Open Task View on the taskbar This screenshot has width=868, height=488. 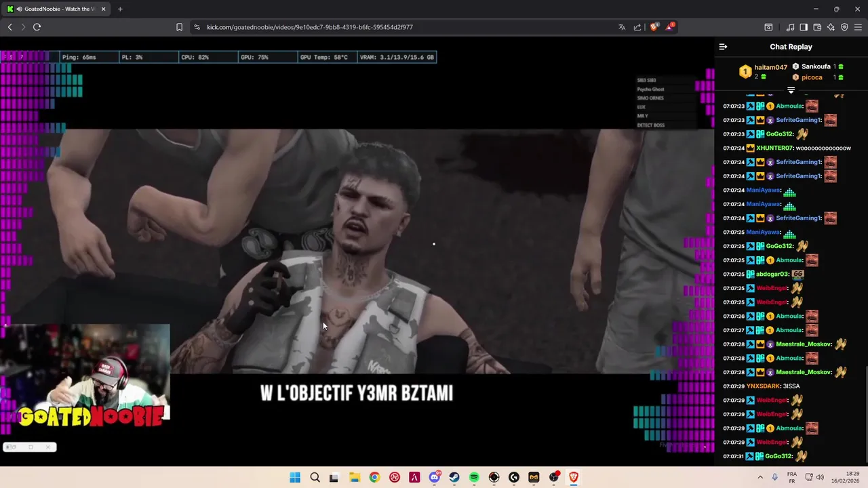pos(334,477)
